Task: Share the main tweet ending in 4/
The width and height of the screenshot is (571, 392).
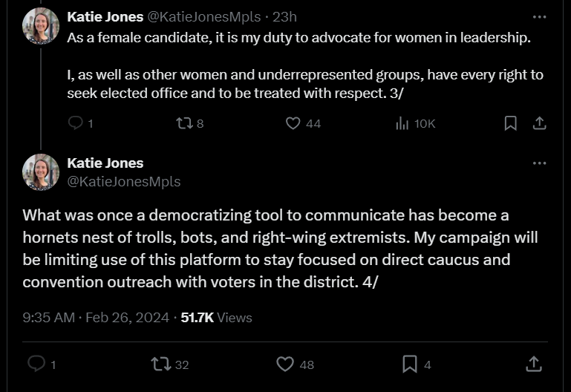Action: tap(534, 364)
